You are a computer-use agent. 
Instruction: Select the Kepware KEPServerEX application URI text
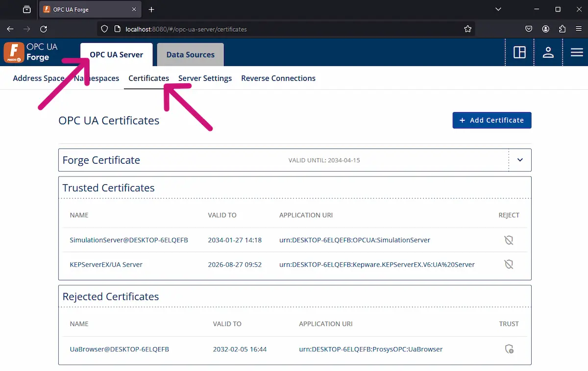[377, 265]
